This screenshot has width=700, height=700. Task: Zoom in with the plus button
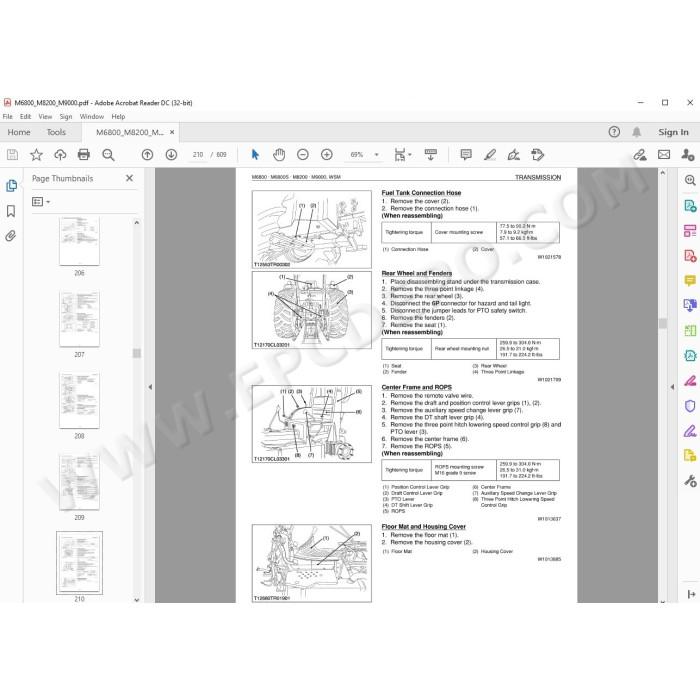[x=327, y=155]
